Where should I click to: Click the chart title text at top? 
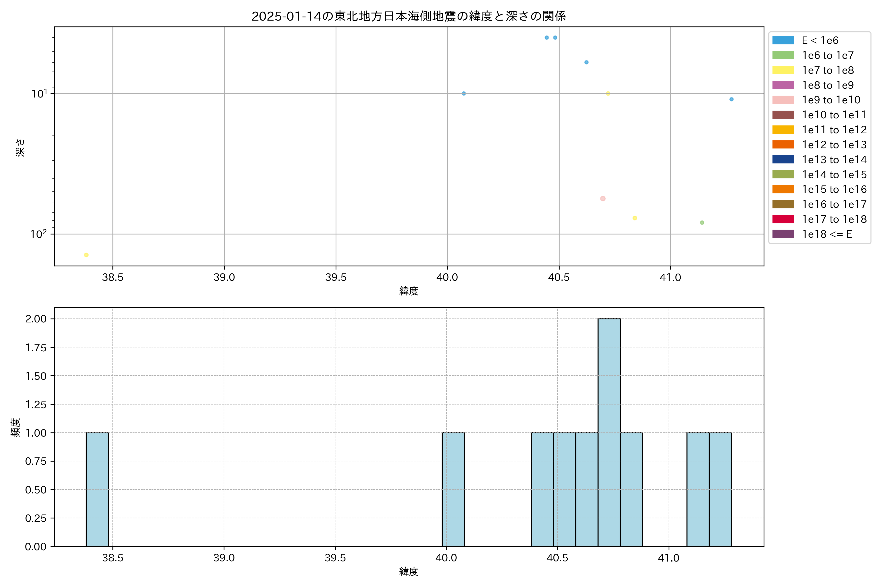click(408, 16)
